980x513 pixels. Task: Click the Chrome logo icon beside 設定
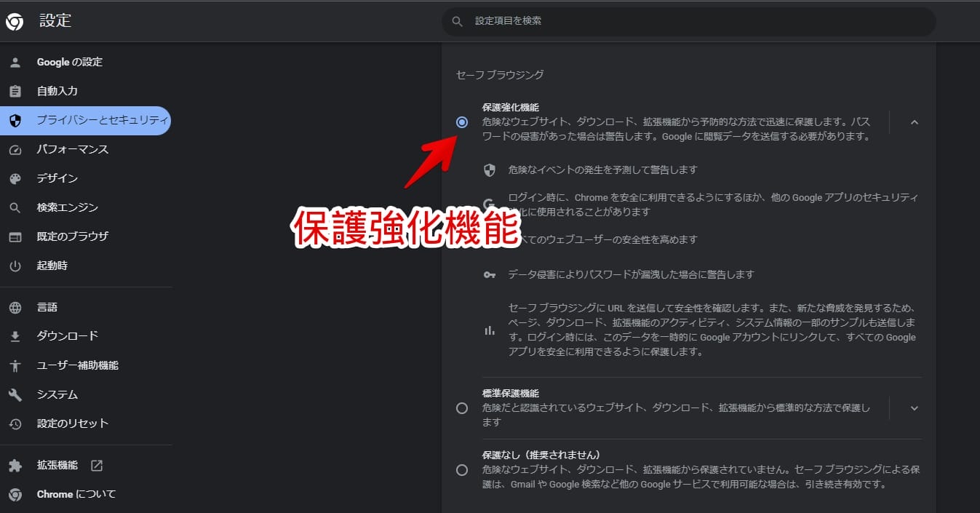[15, 22]
